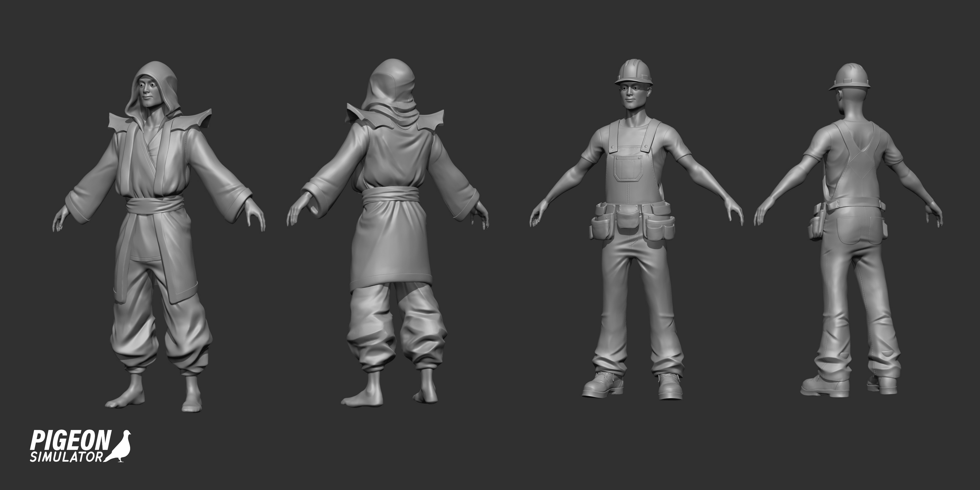Click the "PIGEON" logo text
The height and width of the screenshot is (490, 980).
(71, 440)
